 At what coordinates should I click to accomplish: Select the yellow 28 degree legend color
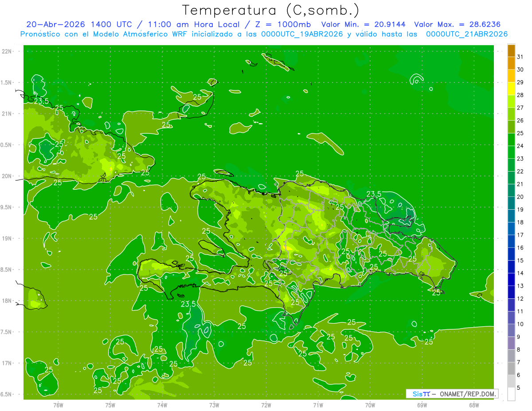pyautogui.click(x=511, y=89)
